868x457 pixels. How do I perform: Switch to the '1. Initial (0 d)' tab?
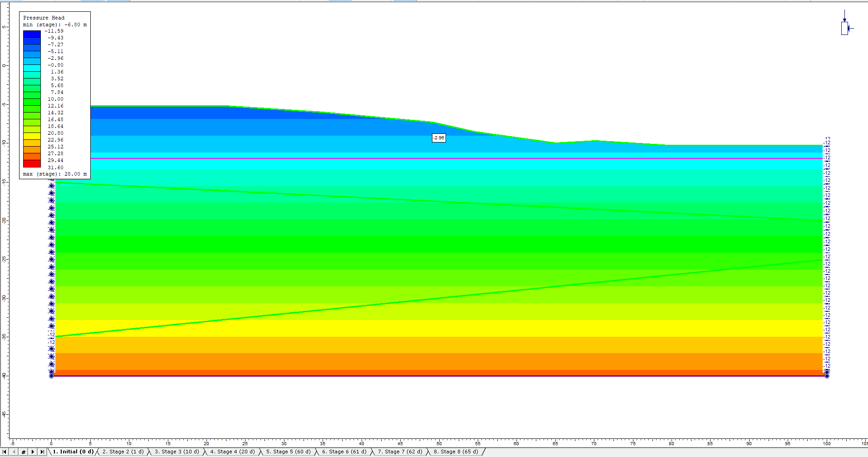pos(72,452)
